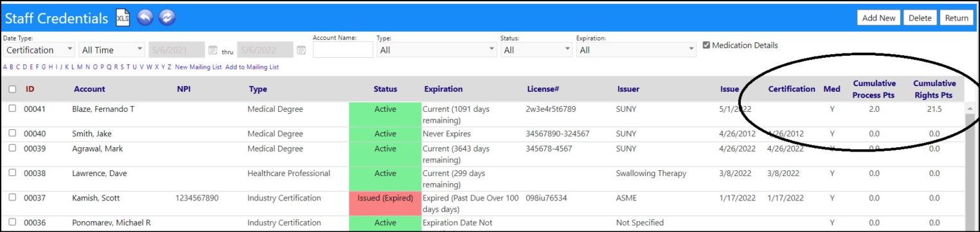Click the 21.5 rights points value
980x232 pixels.
[934, 109]
